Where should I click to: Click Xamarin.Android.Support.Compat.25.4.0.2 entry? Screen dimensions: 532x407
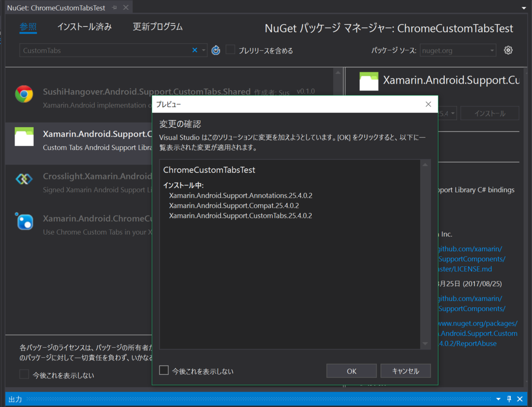tap(234, 206)
